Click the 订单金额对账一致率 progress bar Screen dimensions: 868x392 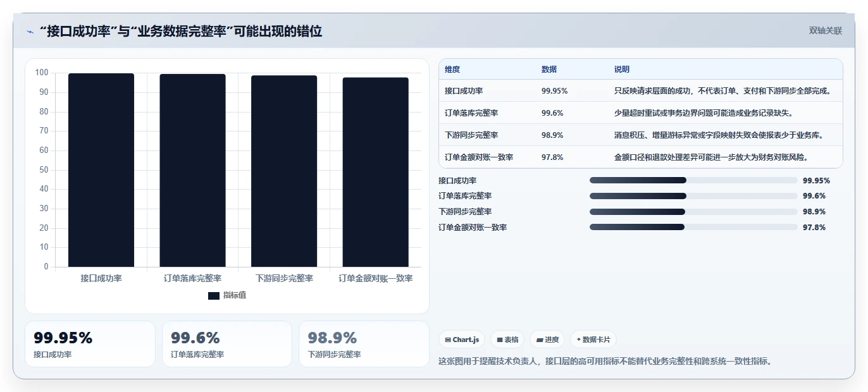pyautogui.click(x=693, y=227)
